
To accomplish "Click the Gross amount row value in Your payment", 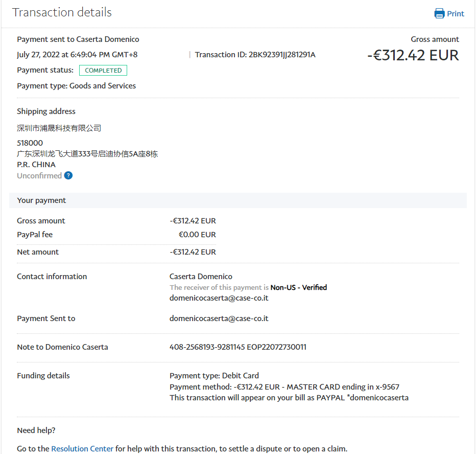I will 193,221.
